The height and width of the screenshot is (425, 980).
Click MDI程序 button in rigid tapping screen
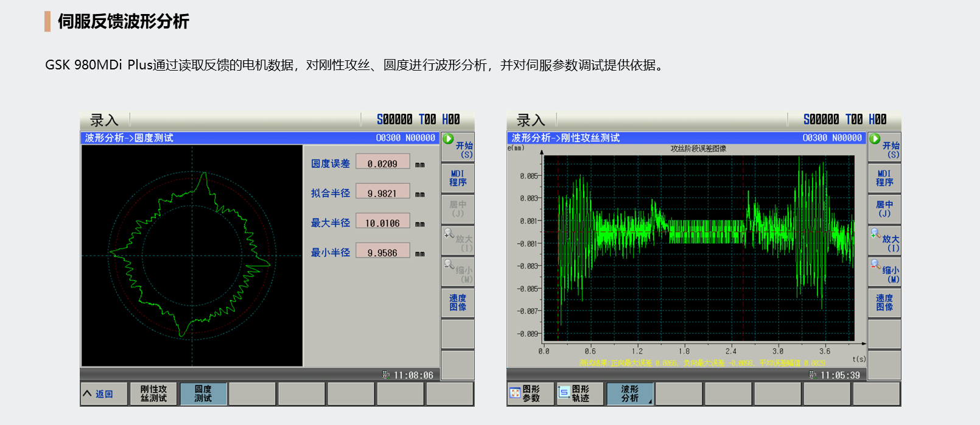pyautogui.click(x=884, y=178)
